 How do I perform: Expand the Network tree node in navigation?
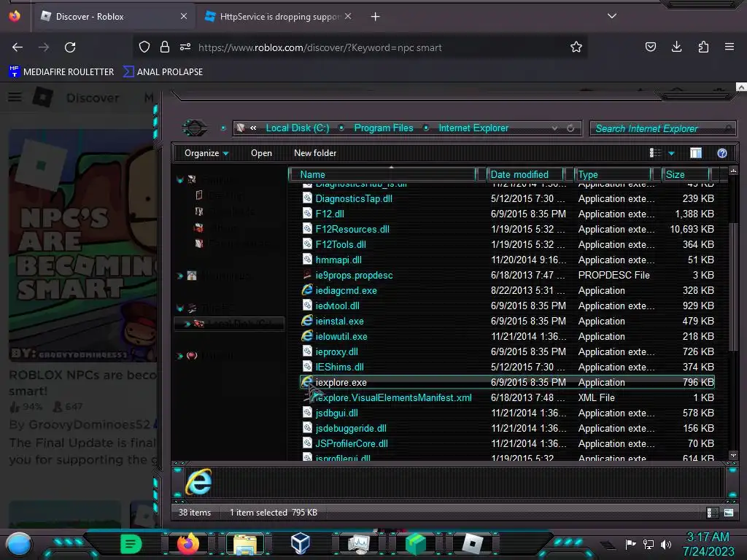click(179, 356)
